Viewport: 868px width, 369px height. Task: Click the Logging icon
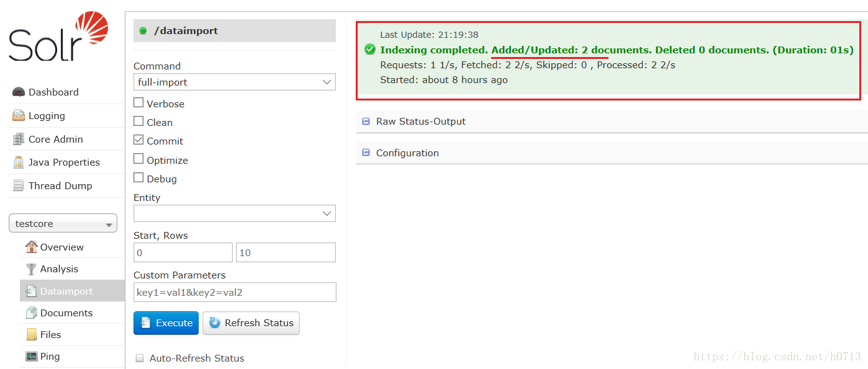(x=19, y=116)
